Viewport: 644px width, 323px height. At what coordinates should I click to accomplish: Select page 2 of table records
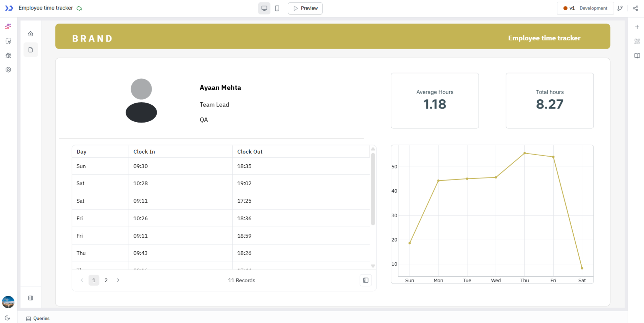click(106, 280)
